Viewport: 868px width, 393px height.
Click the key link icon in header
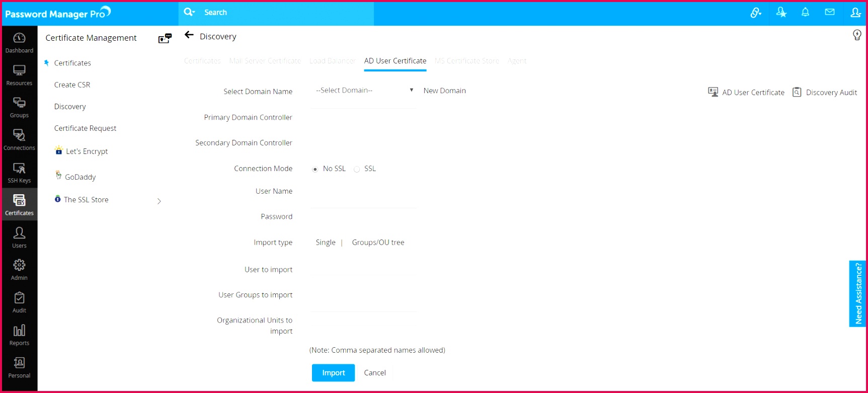[x=756, y=13]
